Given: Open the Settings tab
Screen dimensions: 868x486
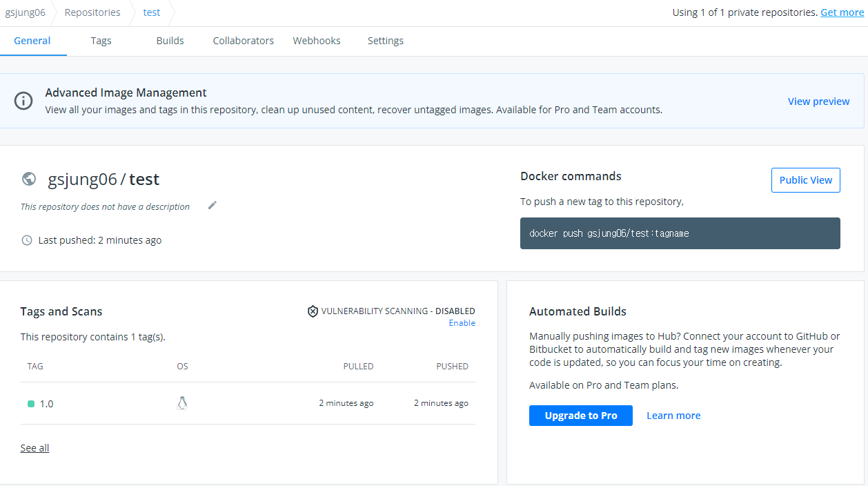Looking at the screenshot, I should coord(385,41).
